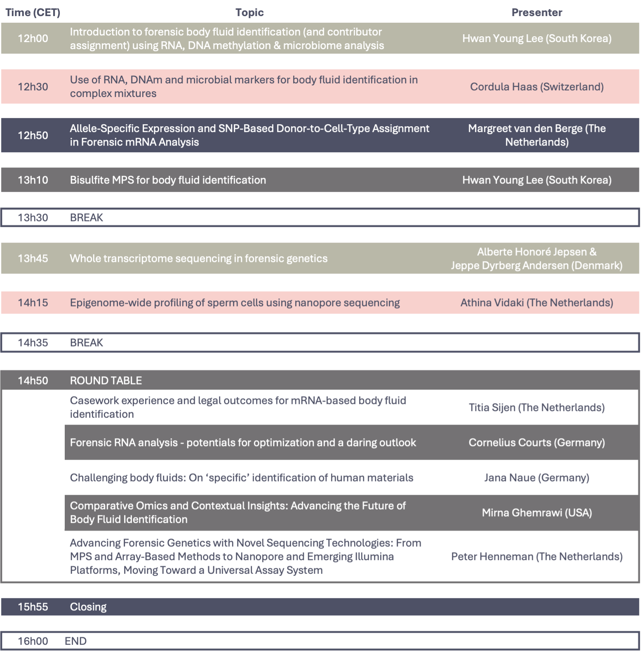Select the Comparative Omics talk title
Image resolution: width=644 pixels, height=656 pixels.
[238, 512]
